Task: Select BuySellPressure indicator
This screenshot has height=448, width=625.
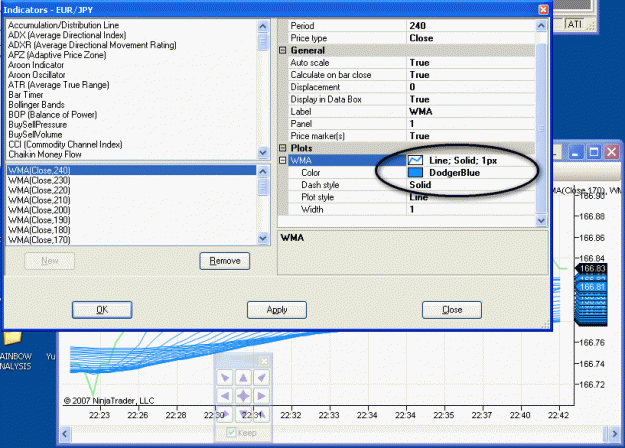Action: [132, 125]
